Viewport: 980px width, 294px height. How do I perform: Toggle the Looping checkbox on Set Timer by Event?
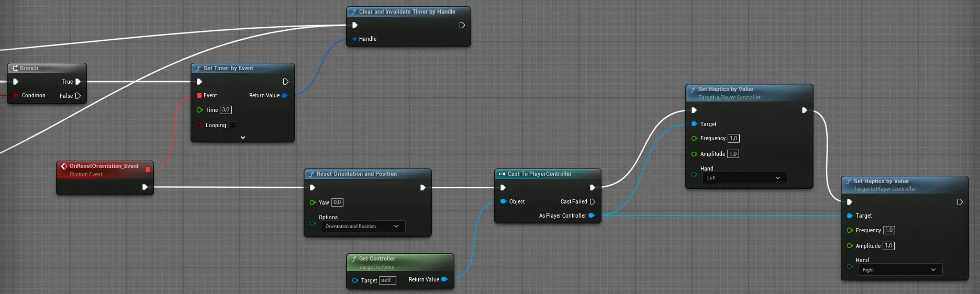coord(232,125)
